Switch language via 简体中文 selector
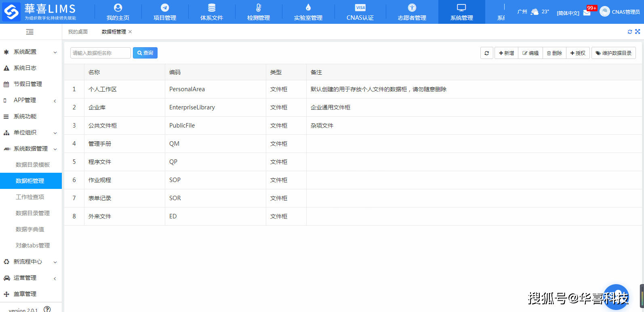Screen dimensions: 644x312 tap(568, 13)
